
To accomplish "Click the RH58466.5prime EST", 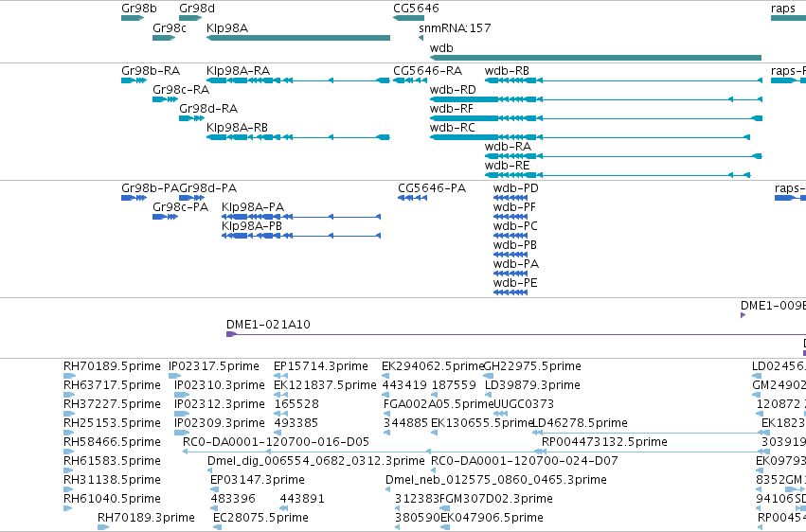I will pos(69,452).
